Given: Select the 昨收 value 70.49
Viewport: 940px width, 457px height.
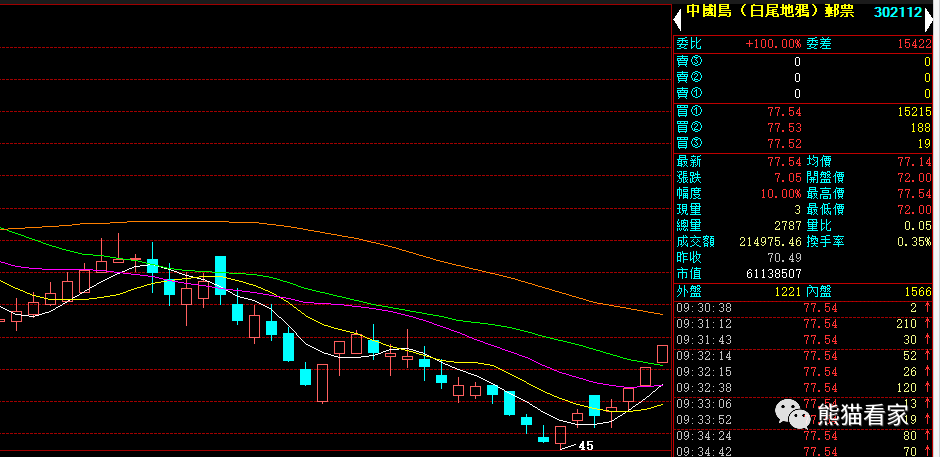Looking at the screenshot, I should [785, 258].
